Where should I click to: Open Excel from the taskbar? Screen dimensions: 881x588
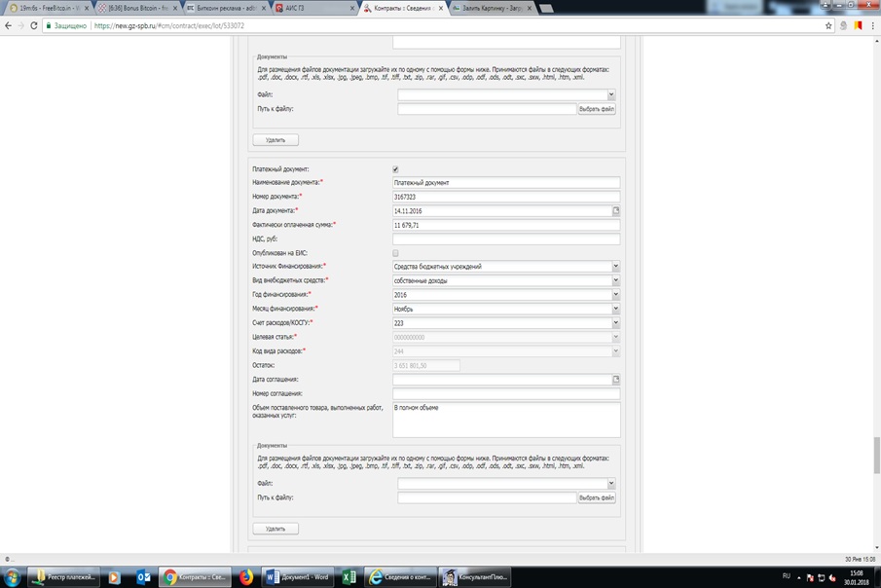[349, 577]
